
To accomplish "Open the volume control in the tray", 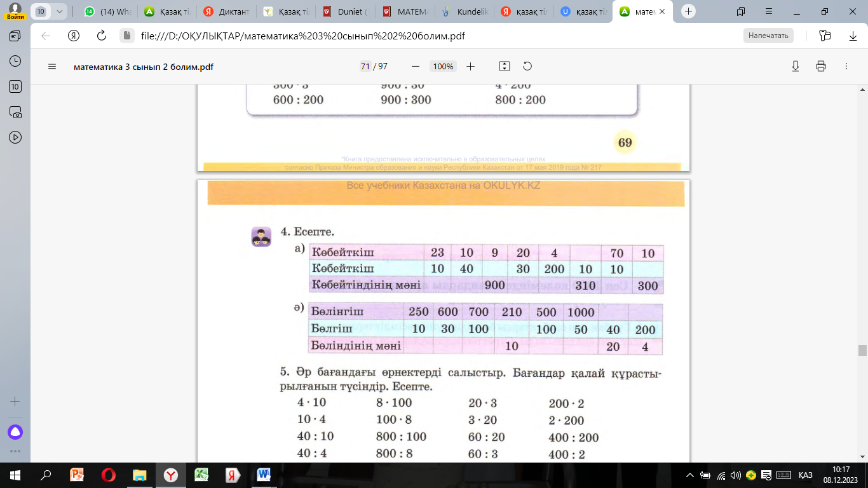I will (x=736, y=475).
